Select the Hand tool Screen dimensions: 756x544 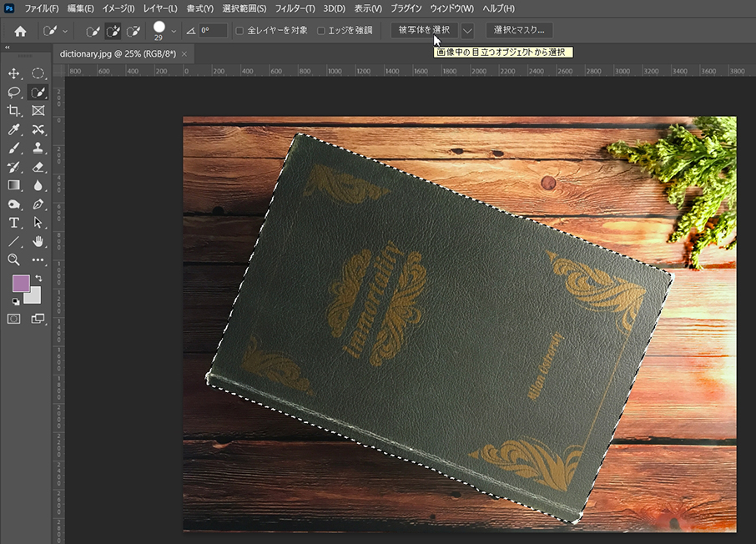38,241
